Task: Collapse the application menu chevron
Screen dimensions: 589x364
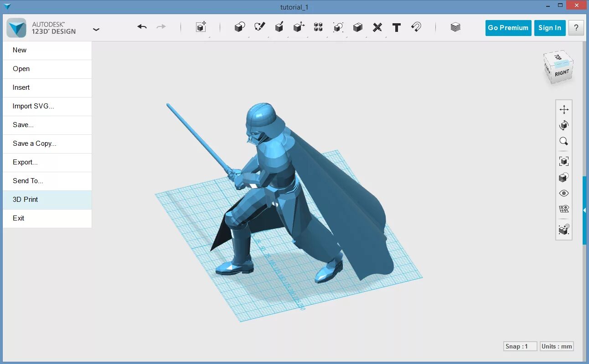Action: pyautogui.click(x=96, y=29)
